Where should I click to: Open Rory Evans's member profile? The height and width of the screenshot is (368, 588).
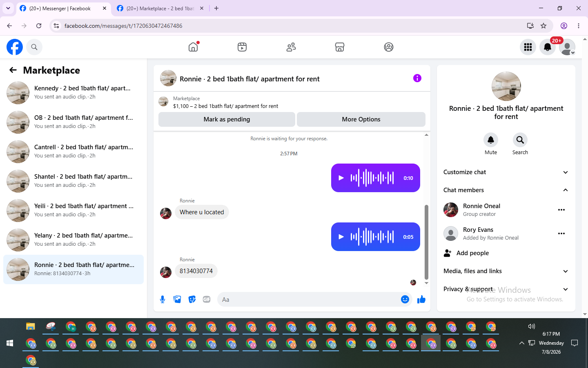[x=478, y=230]
